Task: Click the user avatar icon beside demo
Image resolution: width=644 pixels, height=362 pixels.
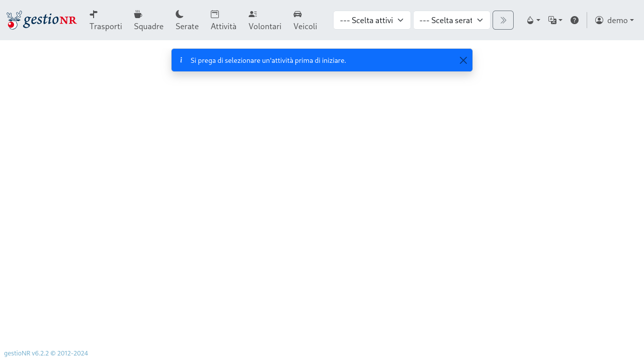Action: [x=599, y=20]
